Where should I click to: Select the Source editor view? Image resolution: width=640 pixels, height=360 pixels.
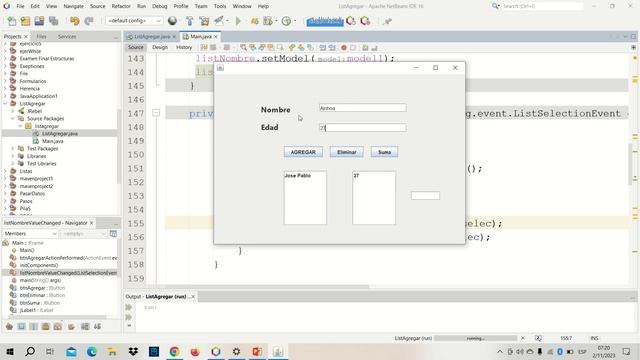coord(136,47)
